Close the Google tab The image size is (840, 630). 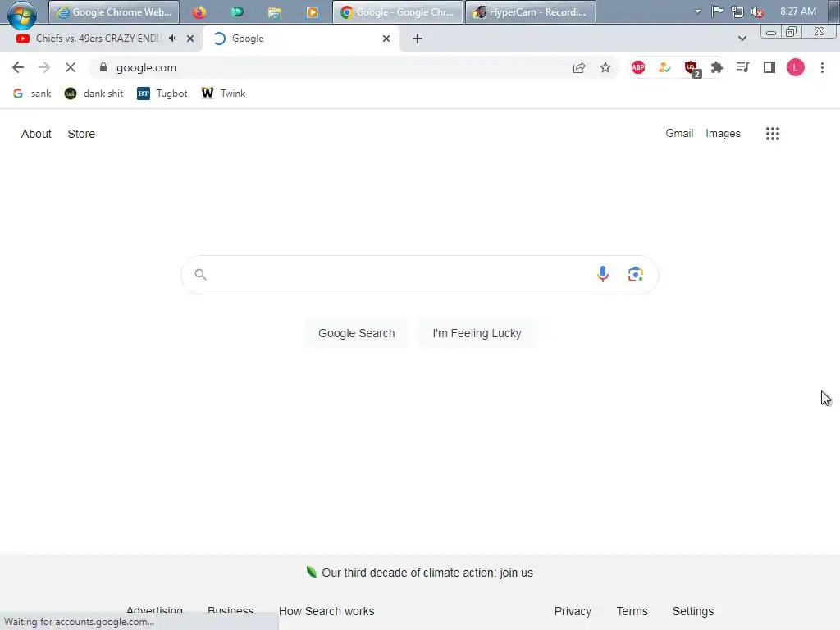point(386,39)
